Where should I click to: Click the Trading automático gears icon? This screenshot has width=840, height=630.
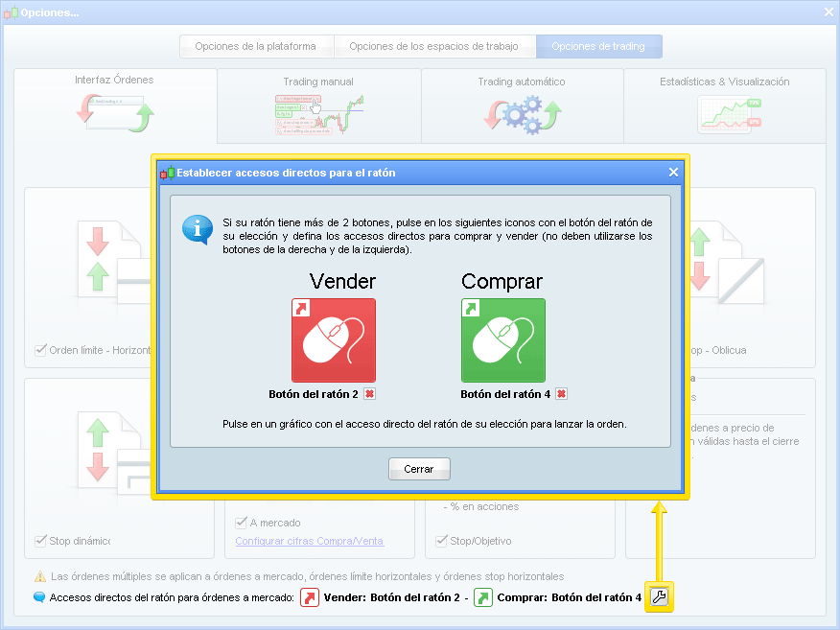click(x=523, y=114)
